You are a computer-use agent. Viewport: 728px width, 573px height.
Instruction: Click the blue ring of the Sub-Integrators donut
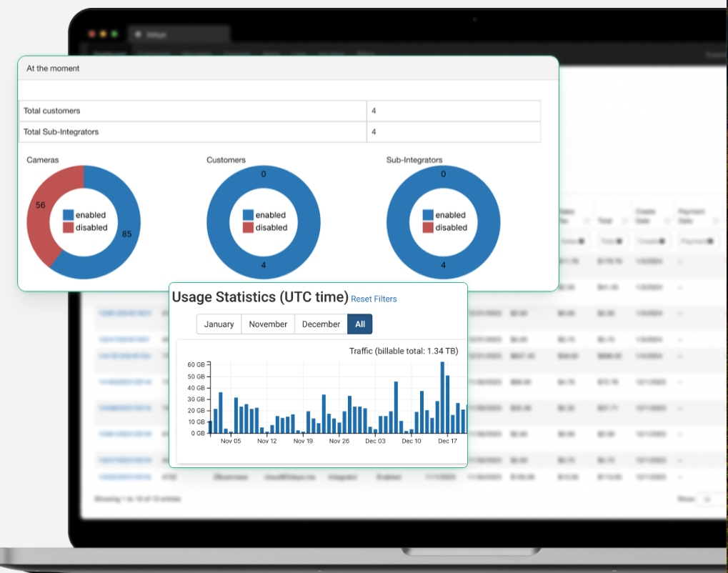(x=444, y=266)
